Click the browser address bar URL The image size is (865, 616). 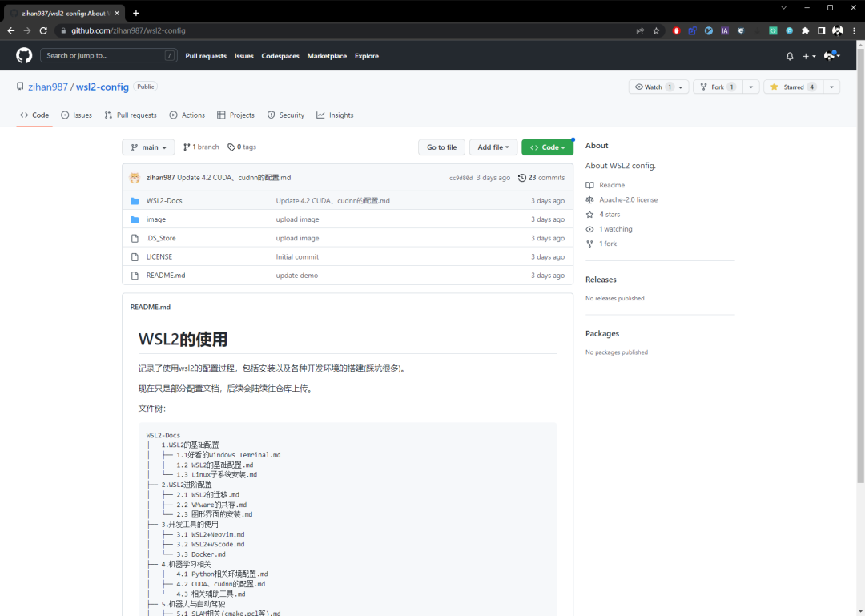[x=128, y=31]
